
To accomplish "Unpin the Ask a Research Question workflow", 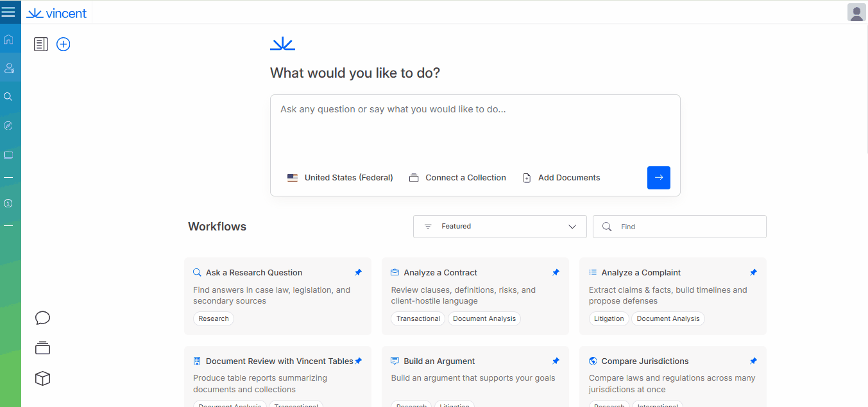I will [358, 272].
